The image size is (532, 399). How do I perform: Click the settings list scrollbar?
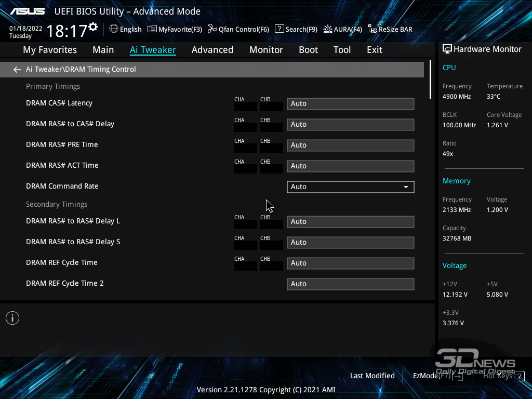(430, 79)
